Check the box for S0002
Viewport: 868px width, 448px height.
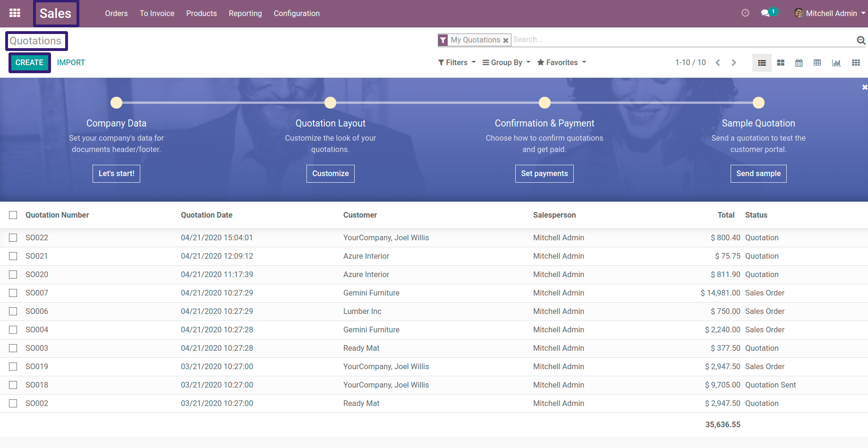pyautogui.click(x=13, y=404)
